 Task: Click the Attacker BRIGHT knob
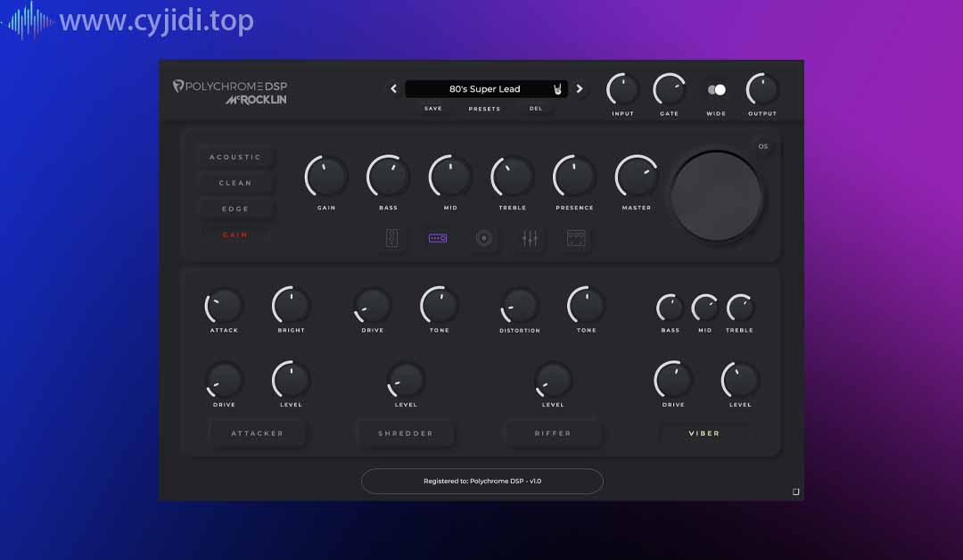coord(291,306)
